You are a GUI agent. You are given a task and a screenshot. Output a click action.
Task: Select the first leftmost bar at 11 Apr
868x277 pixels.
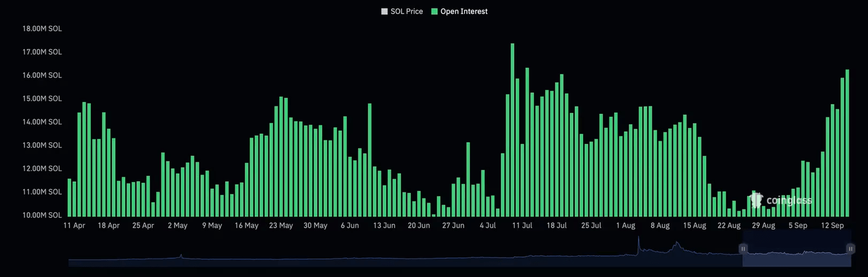[70, 197]
